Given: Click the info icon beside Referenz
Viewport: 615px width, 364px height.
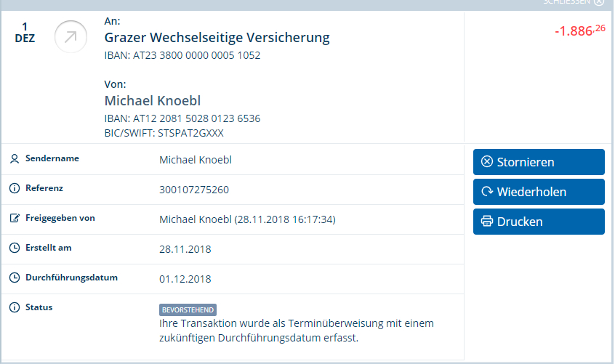Looking at the screenshot, I should coord(15,188).
